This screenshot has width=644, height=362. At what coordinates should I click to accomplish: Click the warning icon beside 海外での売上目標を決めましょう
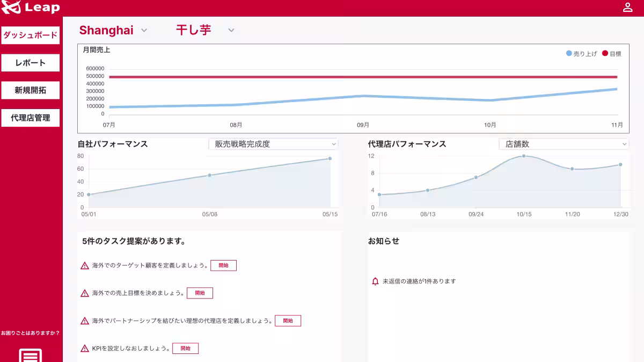pyautogui.click(x=85, y=293)
